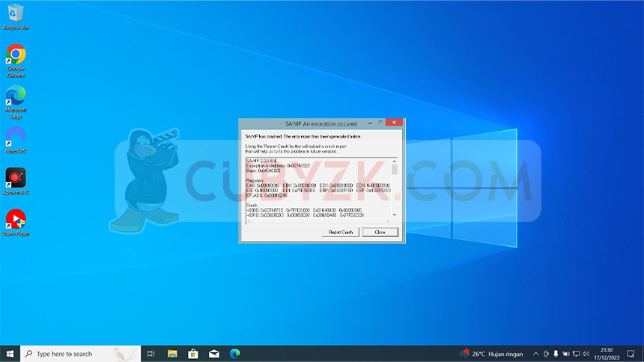Open Task View on the taskbar
The height and width of the screenshot is (362, 644).
[151, 354]
